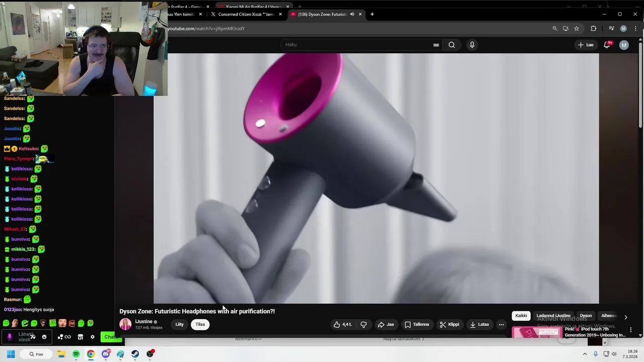Screen dimensions: 644x362
Task: Show more filter chips with arrow
Action: point(625,317)
